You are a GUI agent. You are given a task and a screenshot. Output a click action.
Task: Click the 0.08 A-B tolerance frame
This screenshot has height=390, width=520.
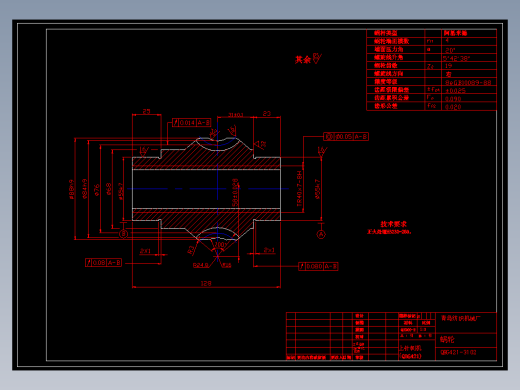pyautogui.click(x=103, y=263)
